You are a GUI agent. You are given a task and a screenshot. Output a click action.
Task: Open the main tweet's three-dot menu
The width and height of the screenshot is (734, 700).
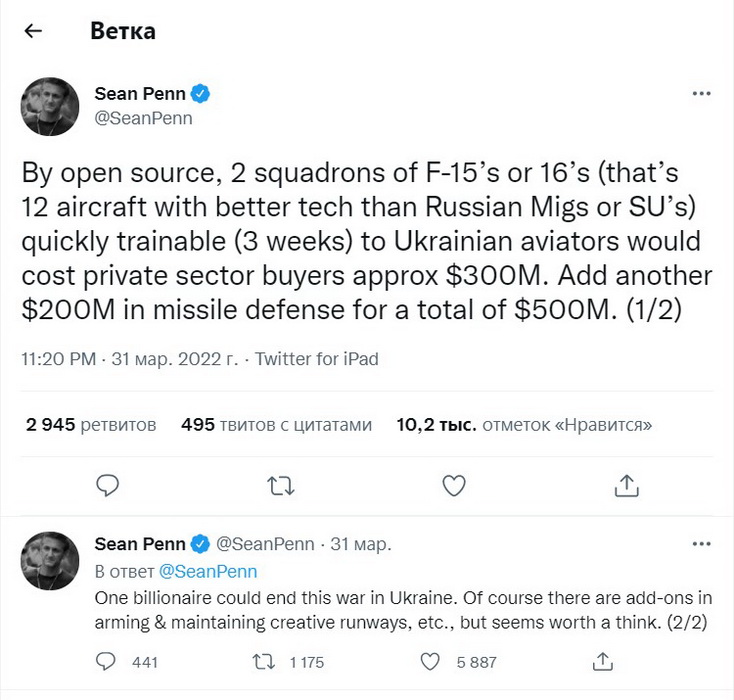pyautogui.click(x=701, y=94)
